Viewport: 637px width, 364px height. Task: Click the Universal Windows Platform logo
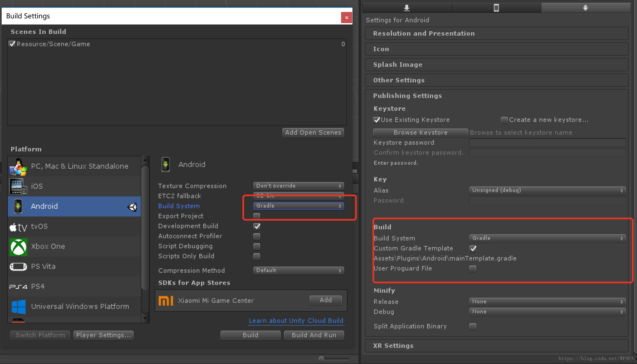[19, 306]
